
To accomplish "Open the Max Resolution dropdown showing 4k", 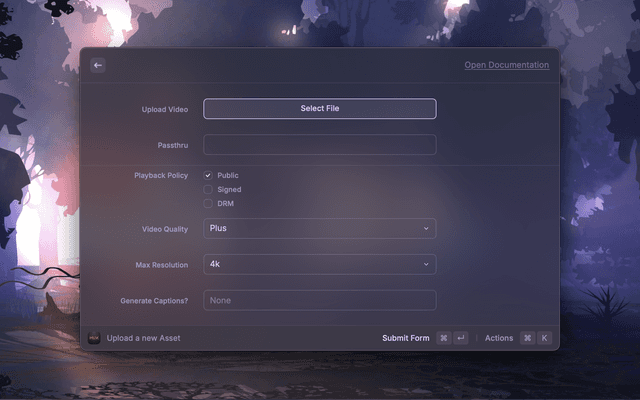I will click(x=319, y=265).
